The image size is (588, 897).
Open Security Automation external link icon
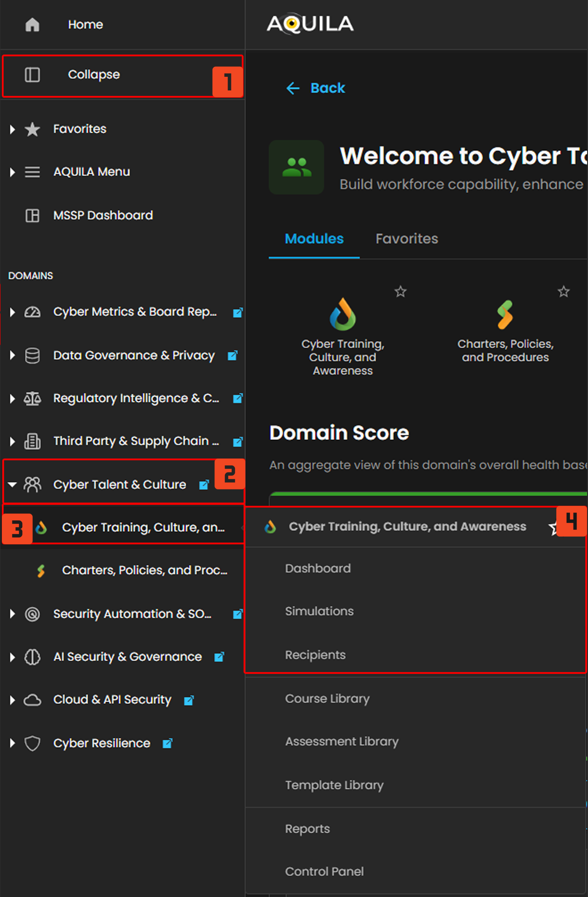[x=238, y=614]
